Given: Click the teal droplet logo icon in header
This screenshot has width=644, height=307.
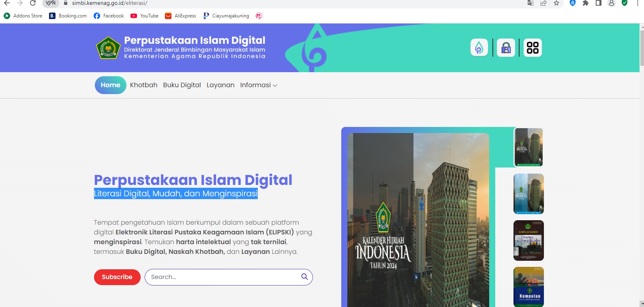Looking at the screenshot, I should click(479, 48).
